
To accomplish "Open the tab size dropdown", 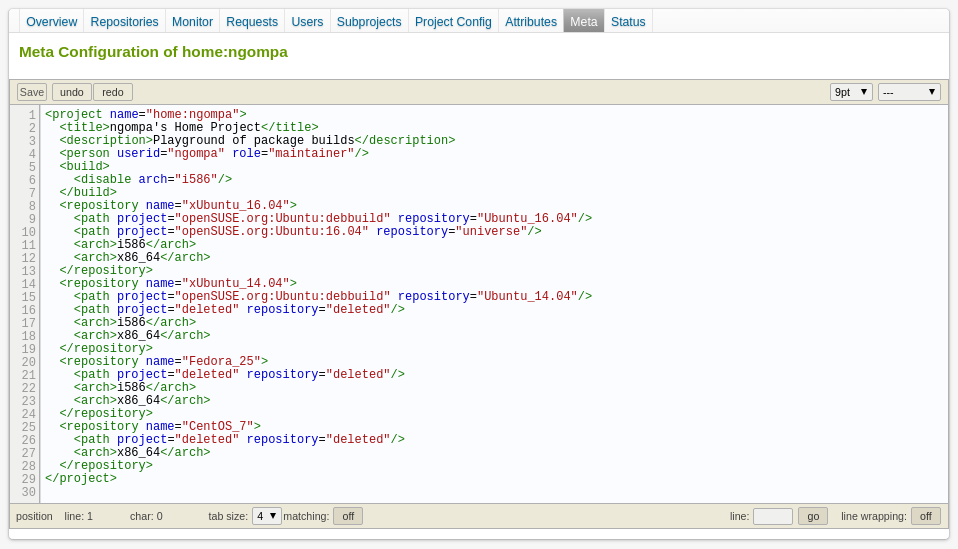I will pyautogui.click(x=266, y=516).
